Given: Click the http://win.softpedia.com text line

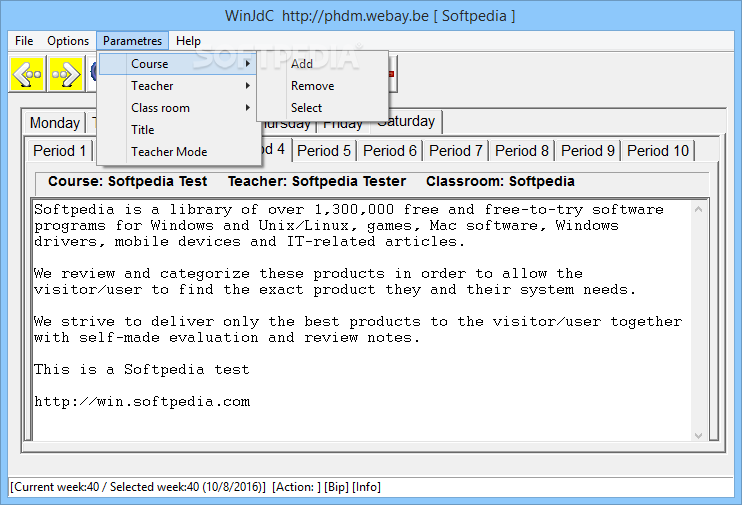Looking at the screenshot, I should 142,401.
